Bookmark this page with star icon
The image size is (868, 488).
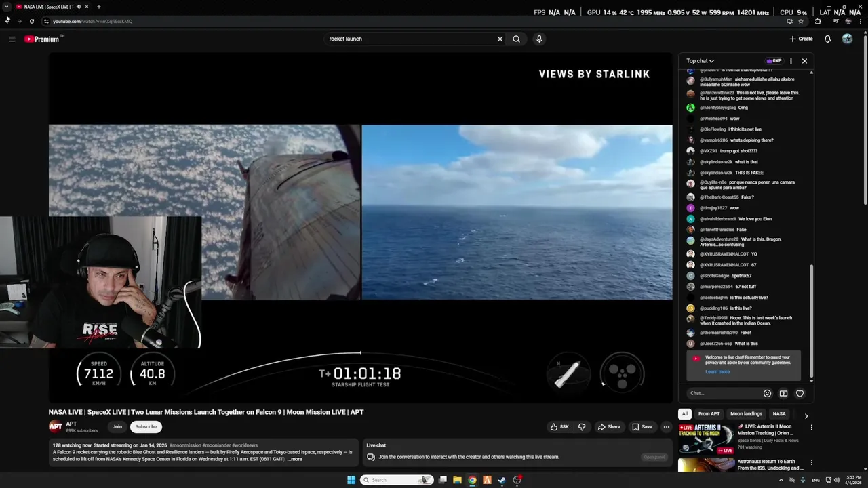pyautogui.click(x=802, y=21)
